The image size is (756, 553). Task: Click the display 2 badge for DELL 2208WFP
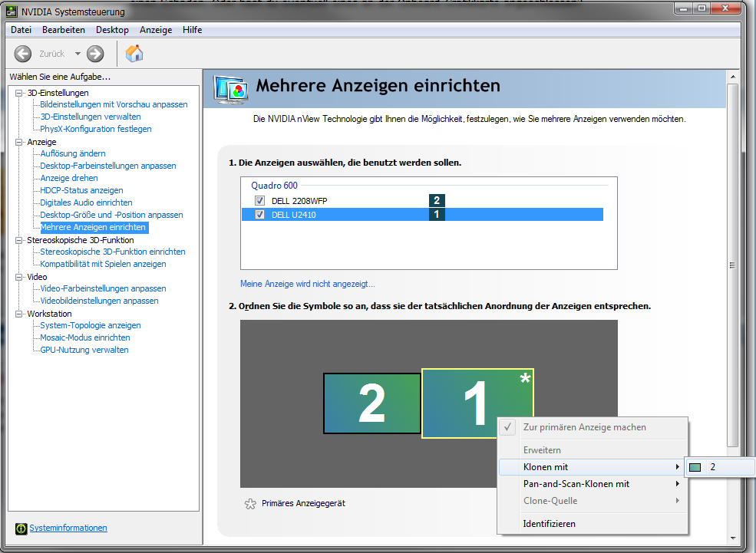[x=437, y=200]
